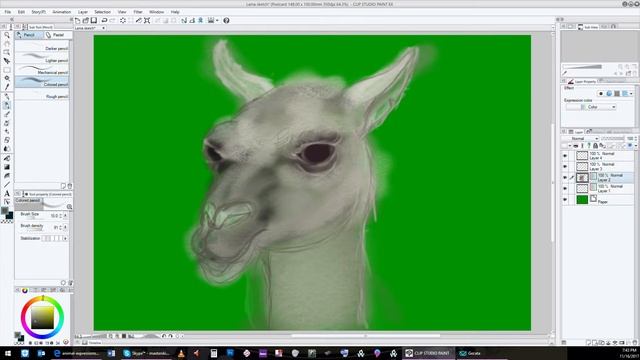Select the Lighter pencil sub tool

coord(42,58)
